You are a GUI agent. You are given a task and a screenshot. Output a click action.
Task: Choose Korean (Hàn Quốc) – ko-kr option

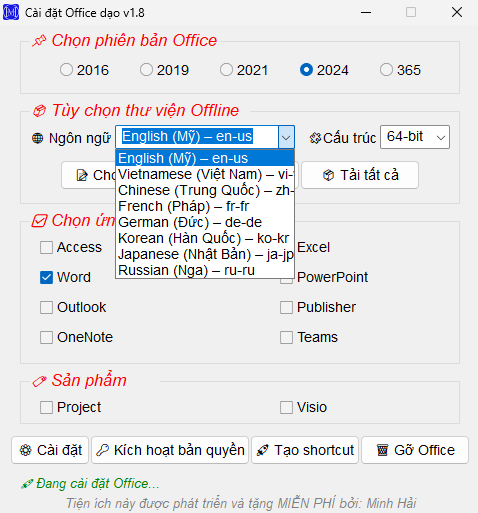pyautogui.click(x=205, y=238)
